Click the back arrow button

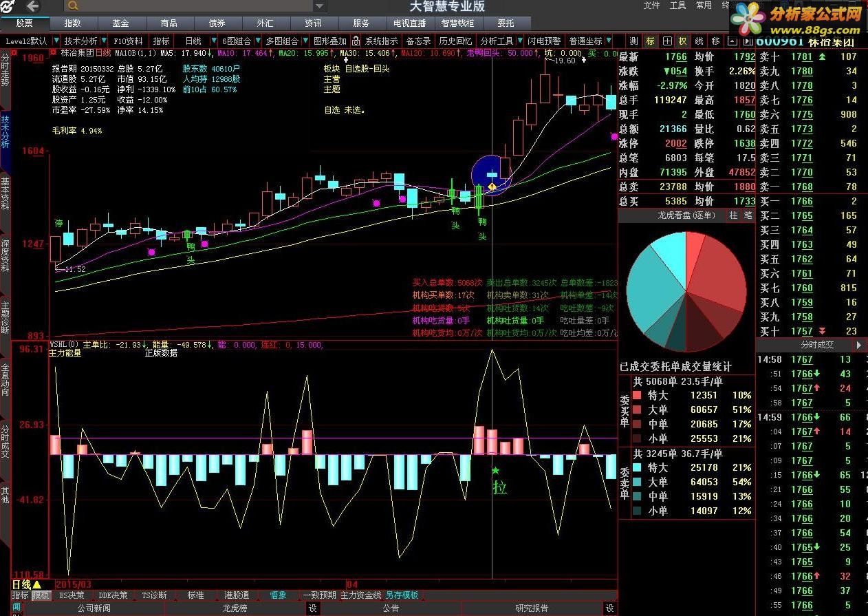click(x=32, y=7)
